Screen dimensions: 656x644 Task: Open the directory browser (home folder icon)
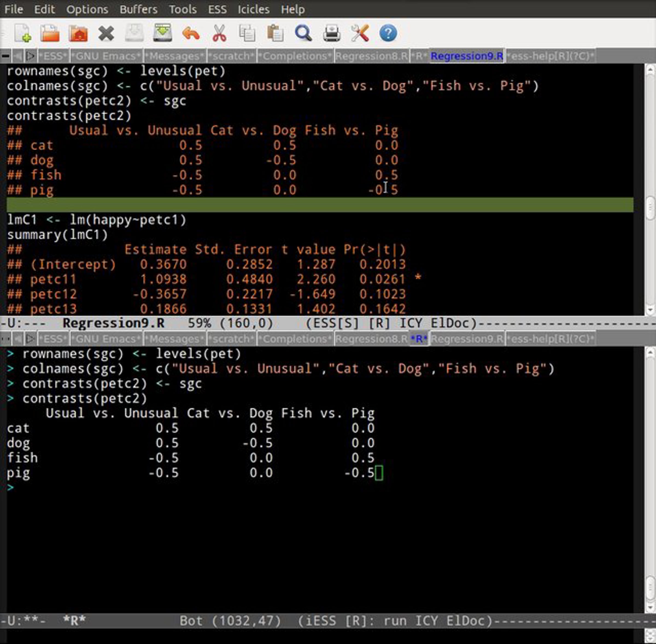coord(78,33)
